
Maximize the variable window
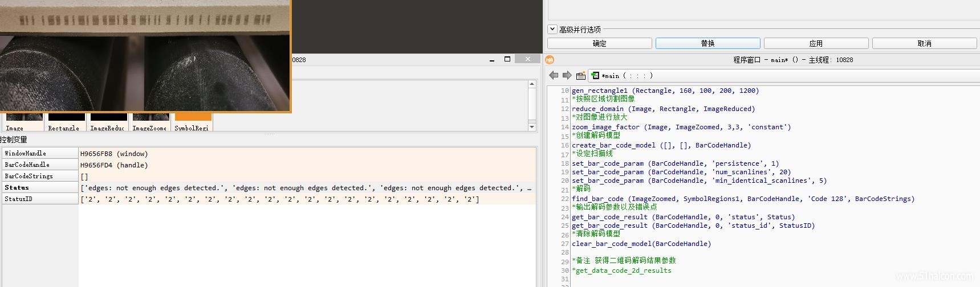[507, 59]
